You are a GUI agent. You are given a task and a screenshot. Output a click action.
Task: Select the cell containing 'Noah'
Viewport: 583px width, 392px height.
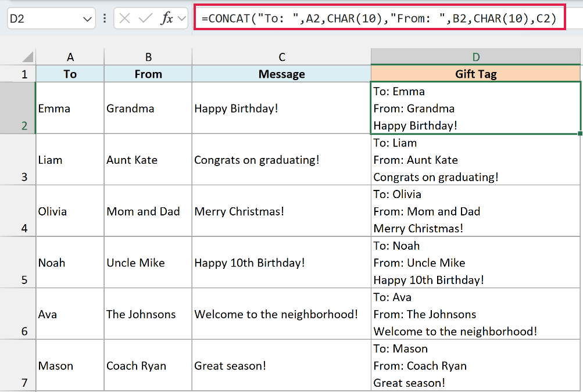click(70, 262)
